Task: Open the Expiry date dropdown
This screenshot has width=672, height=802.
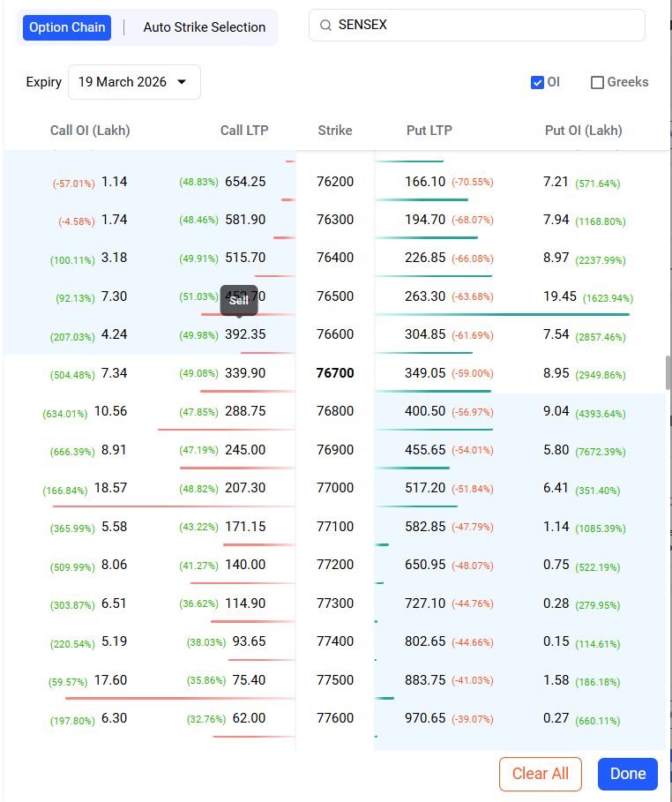Action: pyautogui.click(x=134, y=82)
